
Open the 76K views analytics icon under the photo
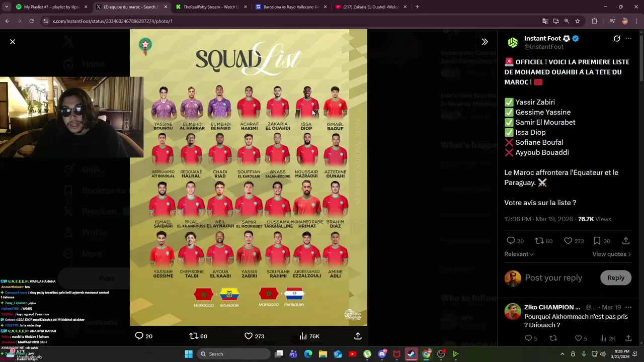click(303, 336)
